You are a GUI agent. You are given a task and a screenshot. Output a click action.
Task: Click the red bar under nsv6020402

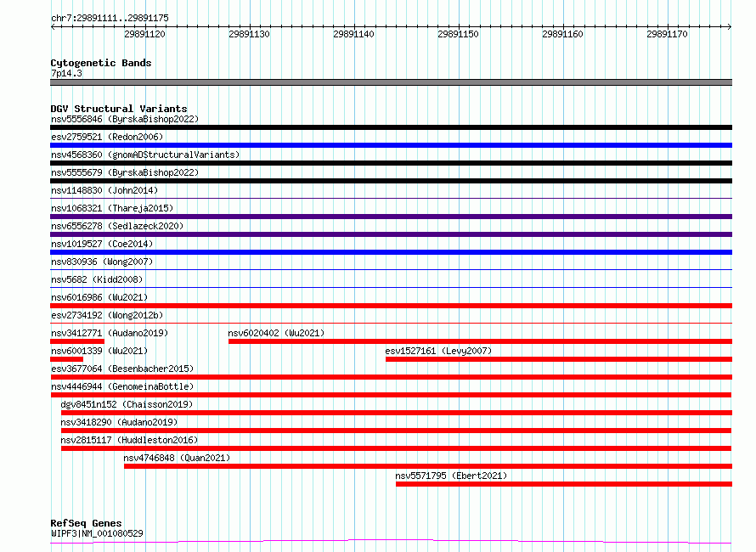480,341
